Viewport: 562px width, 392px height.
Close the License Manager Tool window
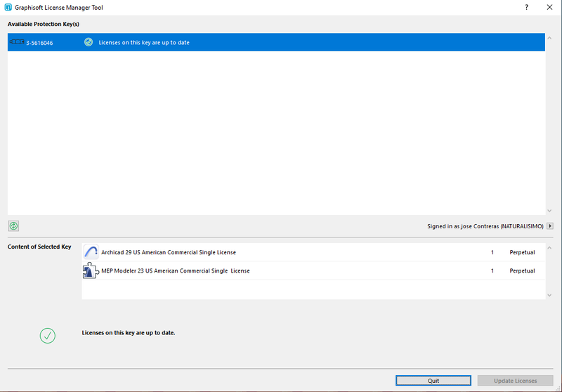[549, 7]
